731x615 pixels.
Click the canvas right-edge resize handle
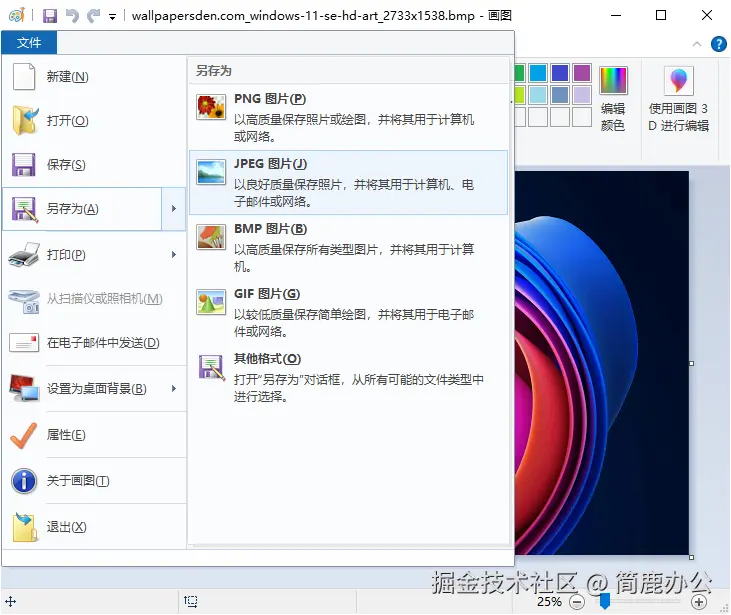click(x=691, y=363)
